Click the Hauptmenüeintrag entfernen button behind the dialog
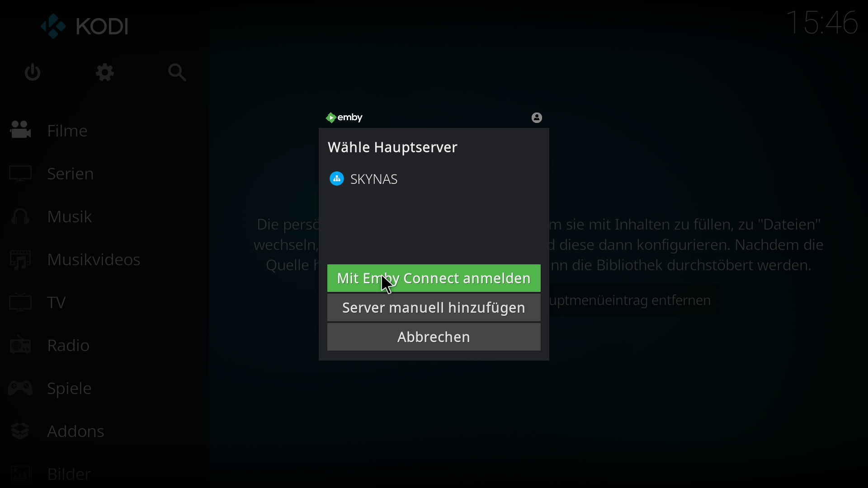Viewport: 868px width, 488px height. 634,300
